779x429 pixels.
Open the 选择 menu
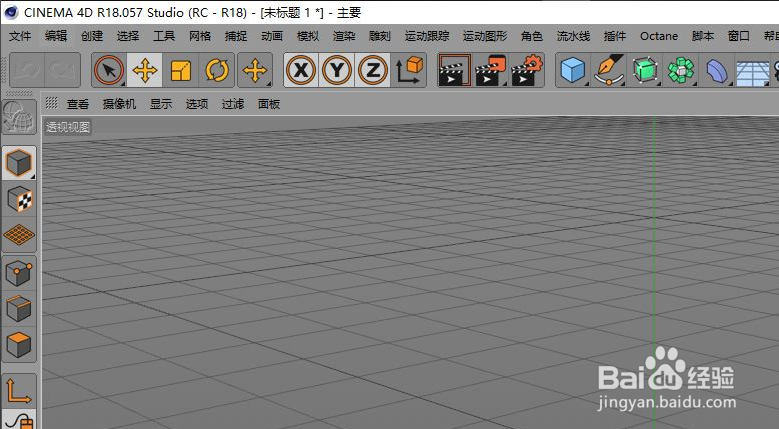point(128,36)
